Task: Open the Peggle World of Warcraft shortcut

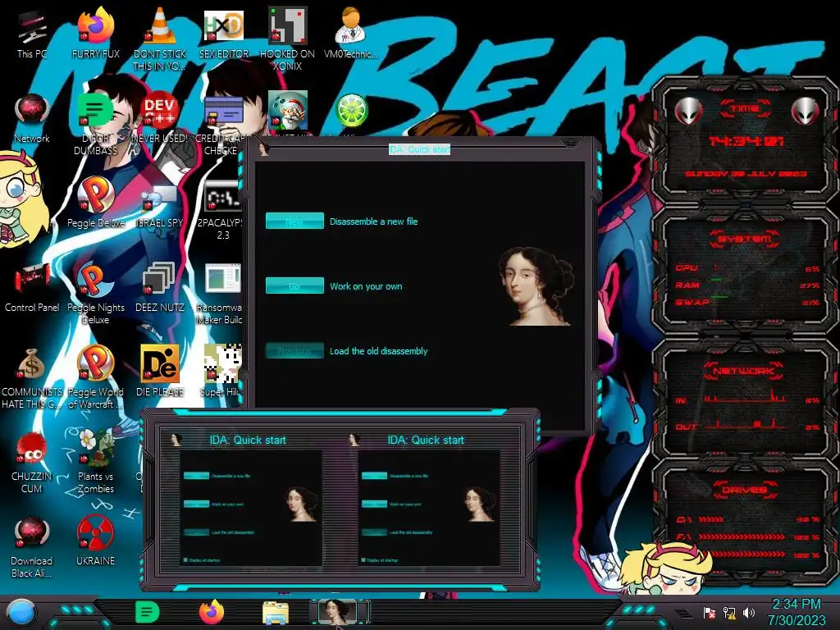Action: tap(96, 377)
